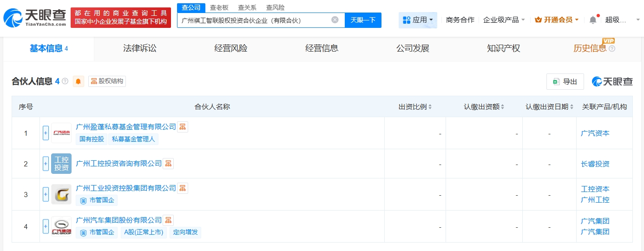Open equity structure icon for 广州工控投资咨询有限公司
The width and height of the screenshot is (644, 251).
168,164
